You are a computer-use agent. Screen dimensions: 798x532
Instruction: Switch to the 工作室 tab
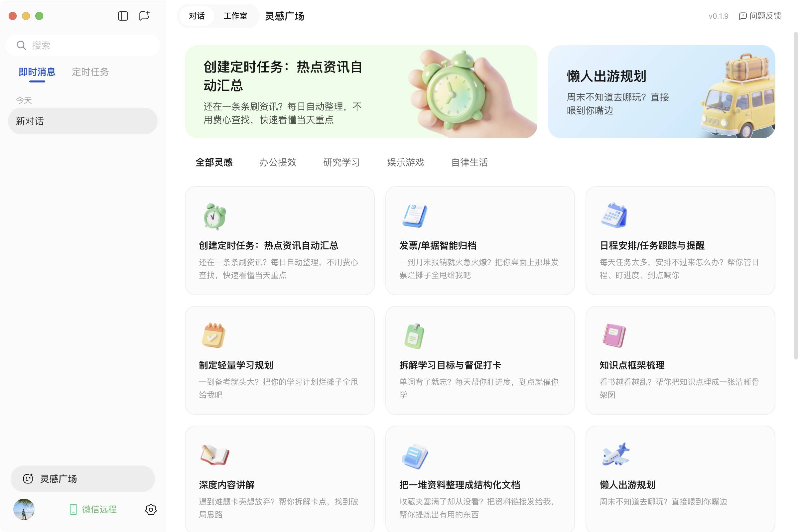(x=235, y=16)
